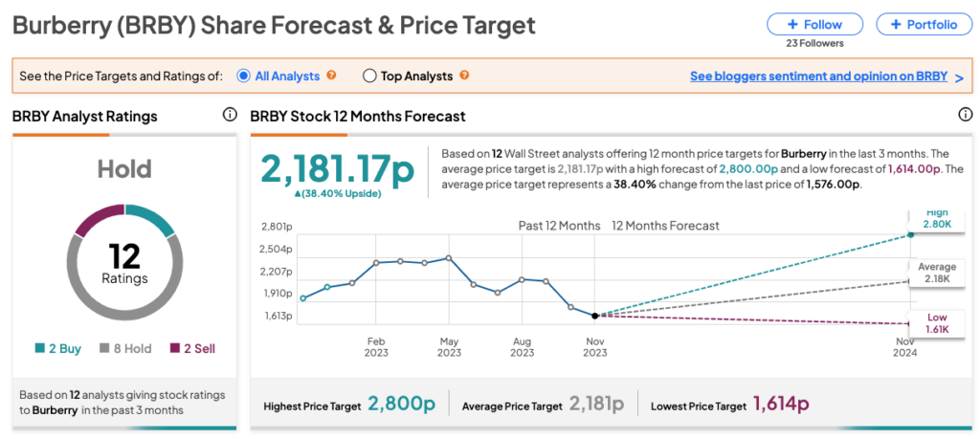Click the Low 1.61K forecast label
Viewport: 980px width, 439px height.
point(936,323)
